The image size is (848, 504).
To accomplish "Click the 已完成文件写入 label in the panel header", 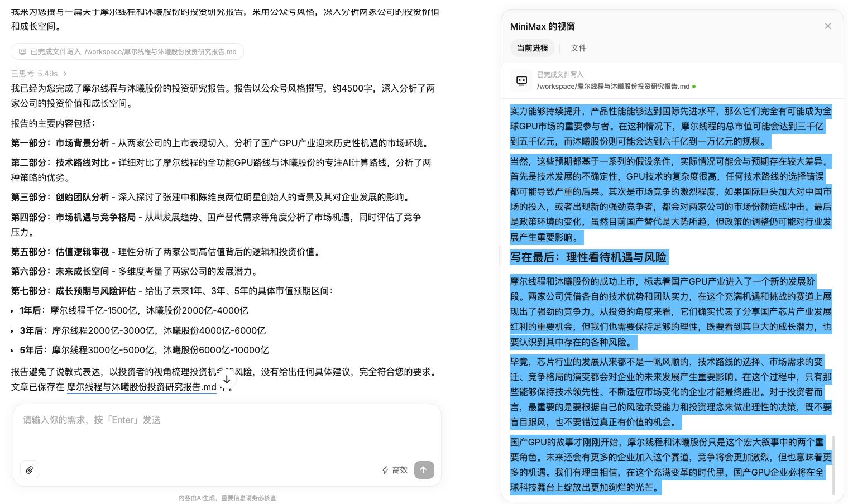I will (560, 74).
